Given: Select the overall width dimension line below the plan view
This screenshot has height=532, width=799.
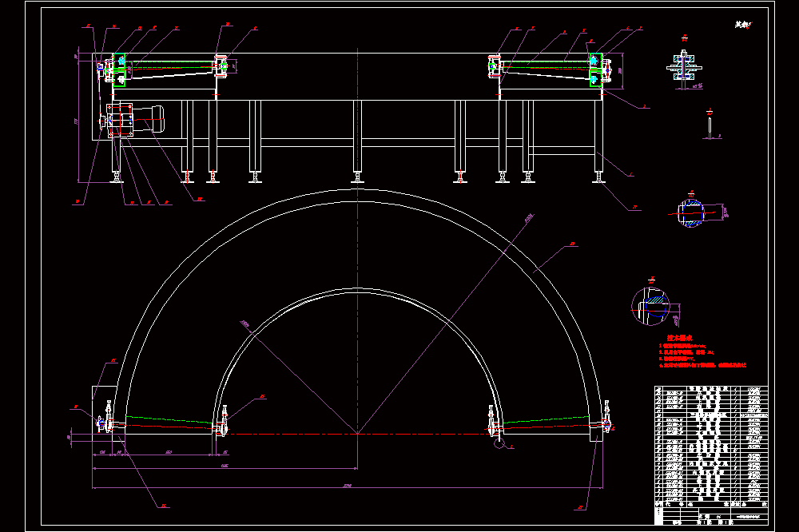Looking at the screenshot, I should (348, 487).
